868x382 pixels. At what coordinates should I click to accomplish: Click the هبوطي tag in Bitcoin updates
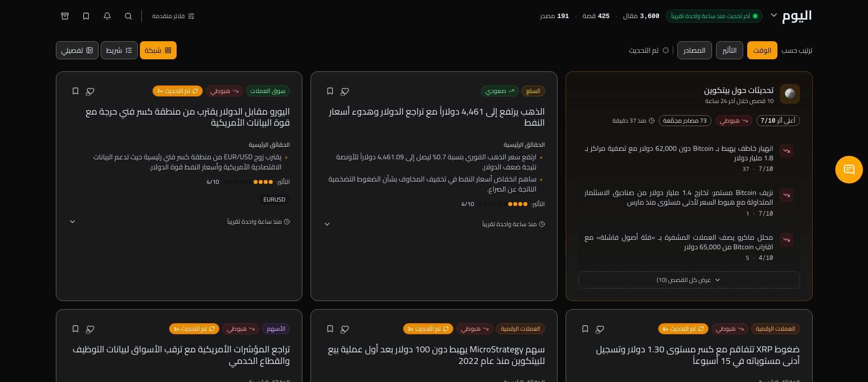(734, 121)
